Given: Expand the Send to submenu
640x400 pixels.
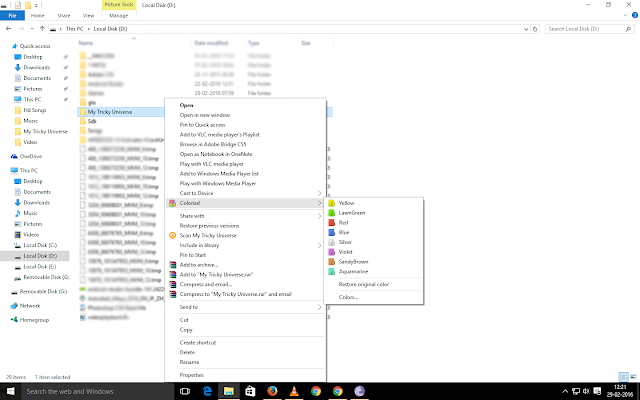Looking at the screenshot, I should click(x=245, y=307).
